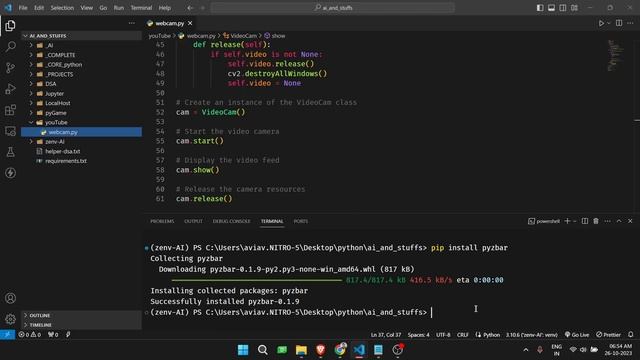
Task: Switch to the PORTS tab
Action: pos(301,221)
